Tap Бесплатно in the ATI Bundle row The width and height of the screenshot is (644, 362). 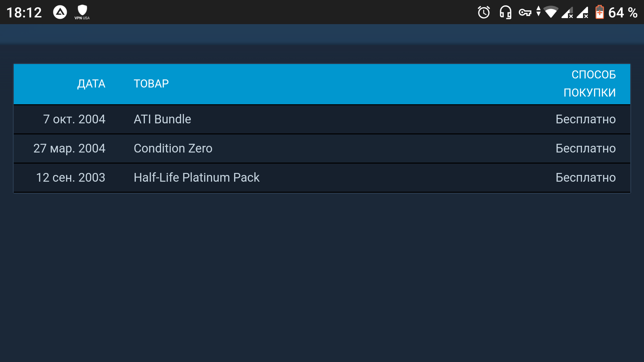[586, 119]
